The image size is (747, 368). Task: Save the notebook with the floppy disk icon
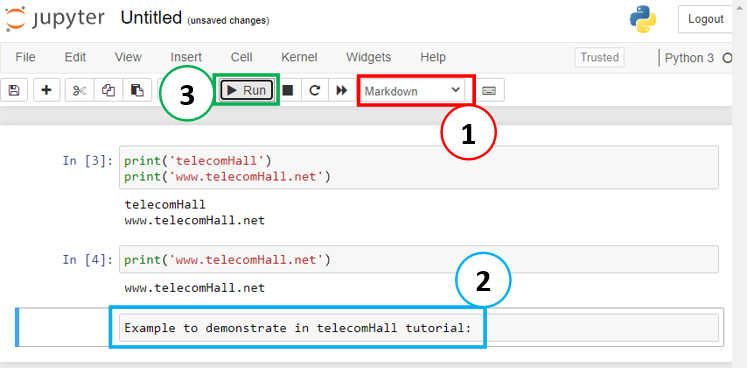[x=14, y=91]
